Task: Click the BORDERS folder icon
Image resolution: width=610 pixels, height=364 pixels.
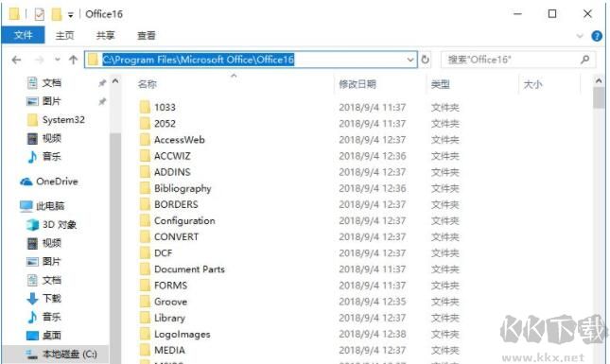Action: (145, 204)
